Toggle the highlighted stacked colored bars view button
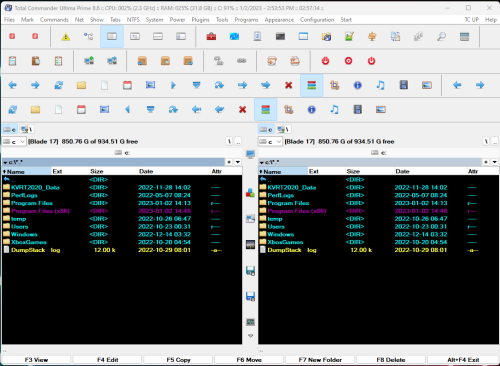The width and height of the screenshot is (500, 366). pos(311,85)
